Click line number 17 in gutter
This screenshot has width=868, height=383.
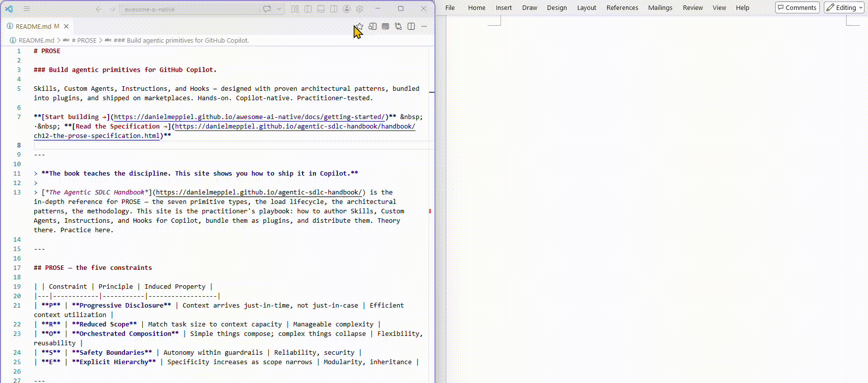pyautogui.click(x=17, y=268)
